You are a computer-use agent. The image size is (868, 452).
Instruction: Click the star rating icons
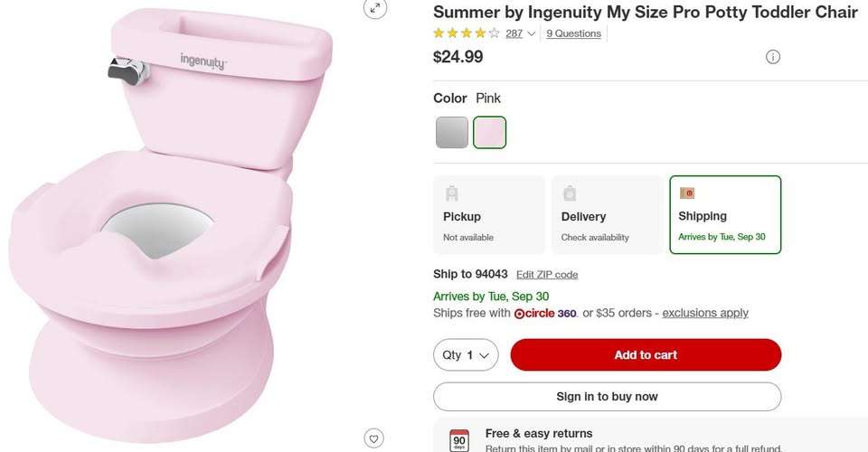tap(466, 33)
